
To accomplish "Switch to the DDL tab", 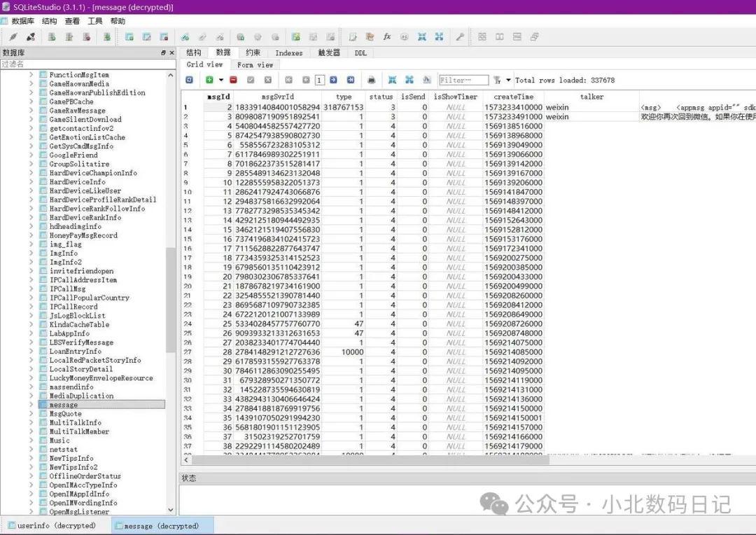I will [360, 53].
